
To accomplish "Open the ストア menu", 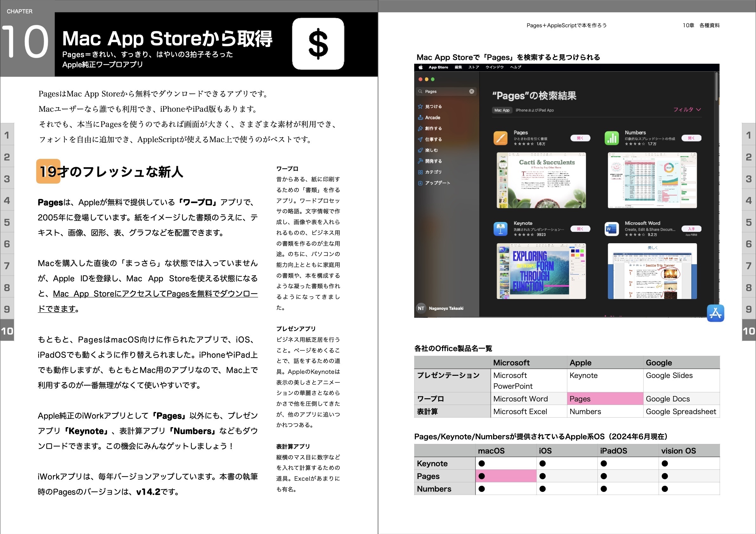I will tap(473, 67).
